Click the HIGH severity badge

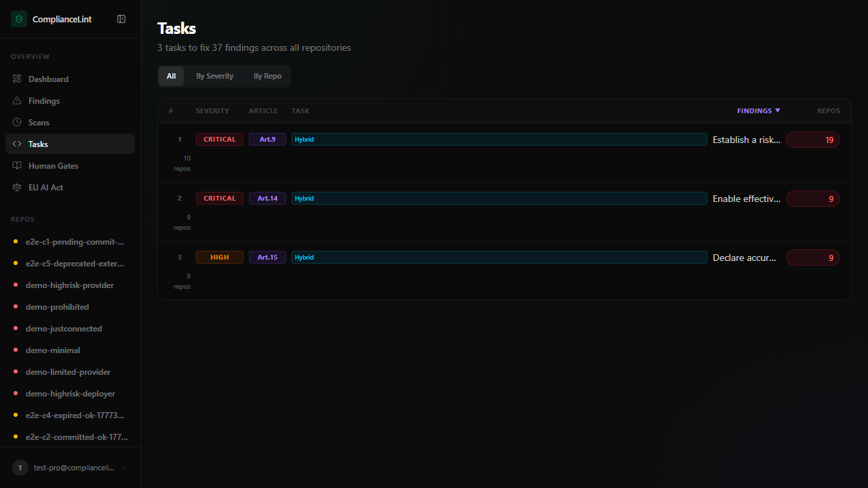pos(219,258)
